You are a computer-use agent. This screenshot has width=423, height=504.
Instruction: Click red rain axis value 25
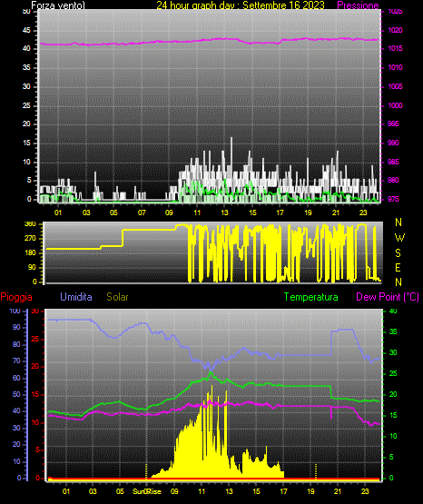(x=35, y=339)
